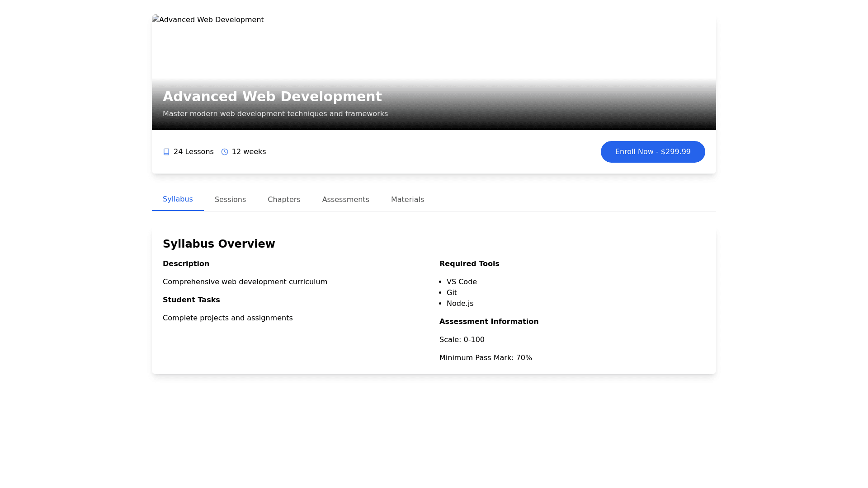
Task: Click the 12 weeks duration label
Action: pyautogui.click(x=249, y=152)
